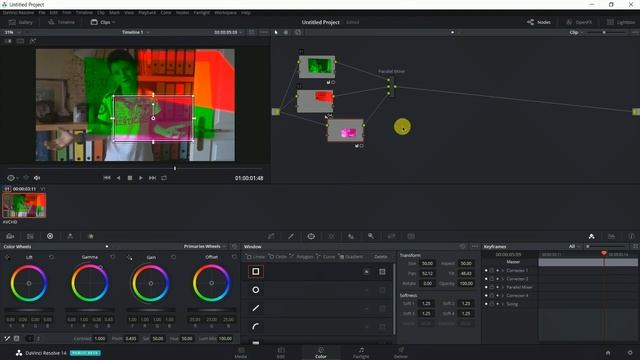Select the square Linear window shape
This screenshot has height=360, width=640.
[x=256, y=271]
